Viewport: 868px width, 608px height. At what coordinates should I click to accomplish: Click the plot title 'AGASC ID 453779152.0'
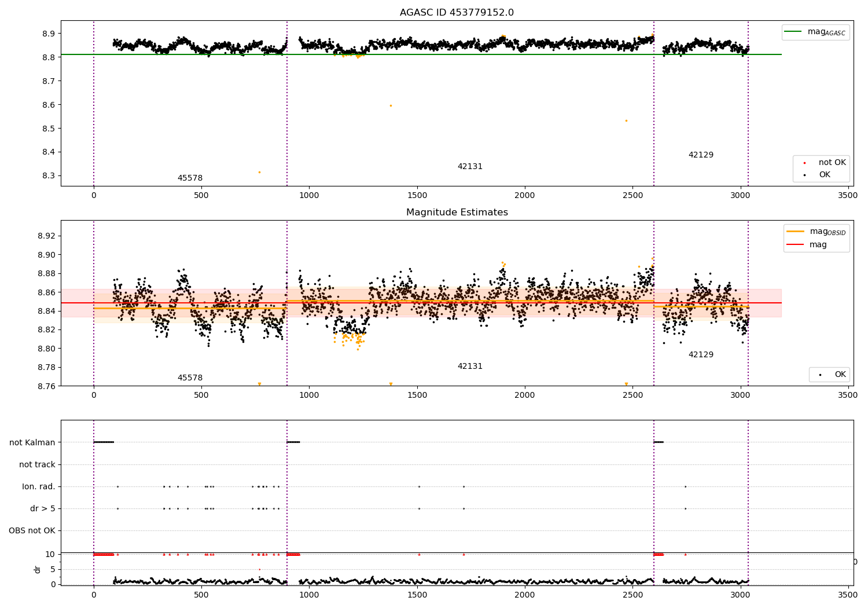coord(457,13)
